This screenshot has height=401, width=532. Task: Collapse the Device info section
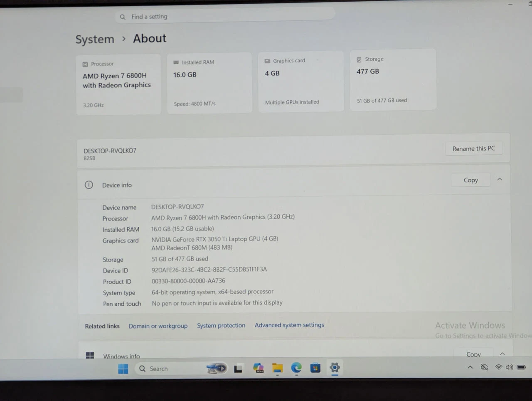(x=500, y=179)
